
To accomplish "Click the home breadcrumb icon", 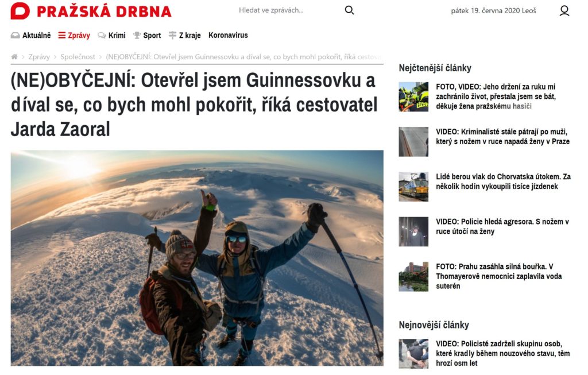I will tap(14, 57).
